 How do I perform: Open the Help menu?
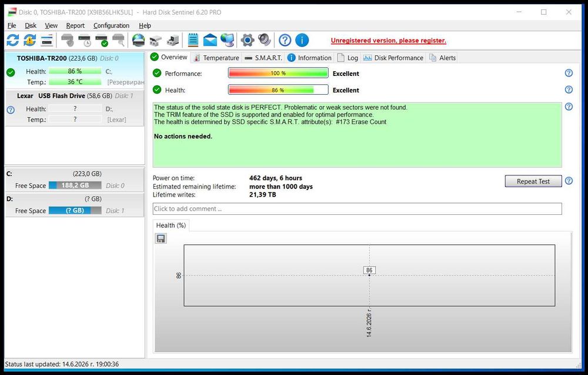point(145,25)
